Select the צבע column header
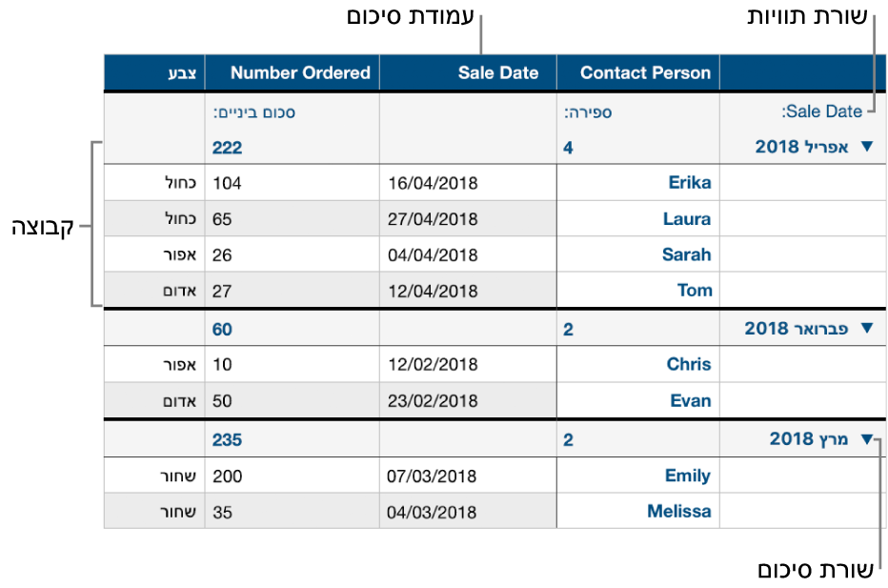888x588 pixels. pos(154,72)
